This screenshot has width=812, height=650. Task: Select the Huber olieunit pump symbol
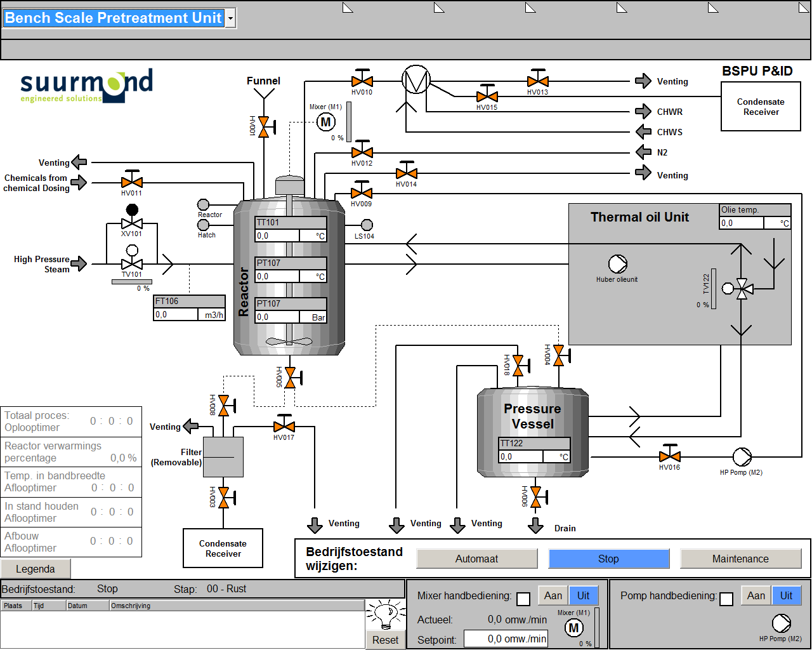[x=617, y=263]
